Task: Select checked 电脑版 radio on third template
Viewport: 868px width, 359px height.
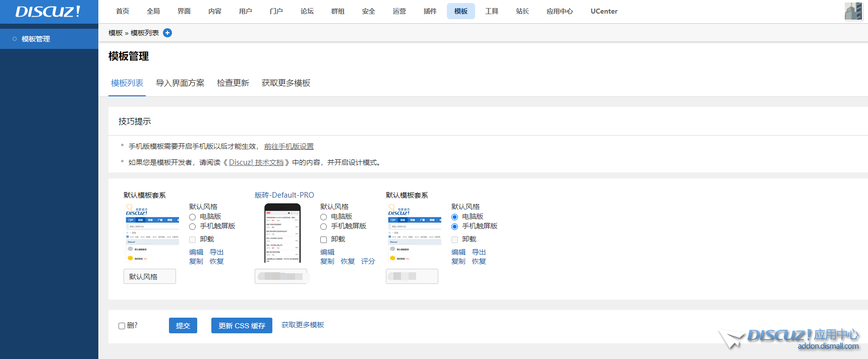Action: 454,217
